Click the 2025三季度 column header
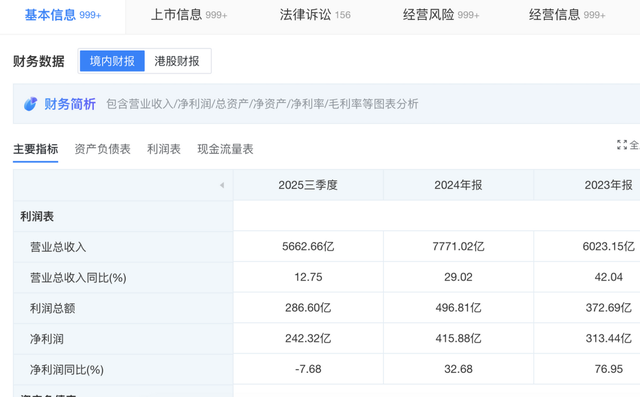The height and width of the screenshot is (397, 640). tap(308, 185)
